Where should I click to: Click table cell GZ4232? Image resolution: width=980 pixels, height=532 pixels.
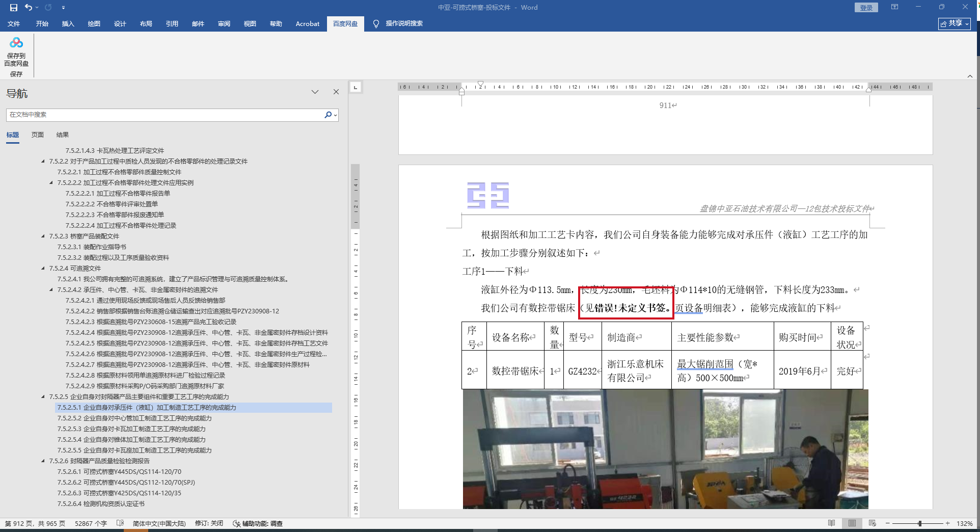tap(582, 371)
